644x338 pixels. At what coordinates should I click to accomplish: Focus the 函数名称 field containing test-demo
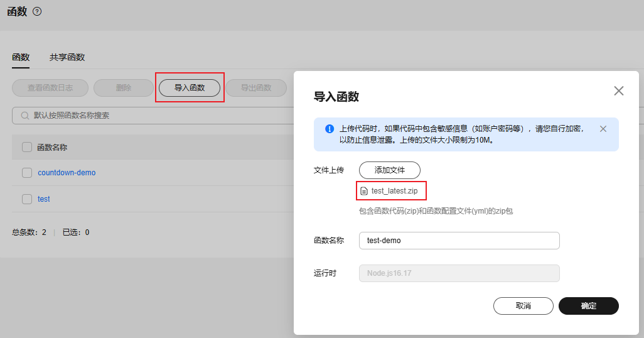click(458, 241)
